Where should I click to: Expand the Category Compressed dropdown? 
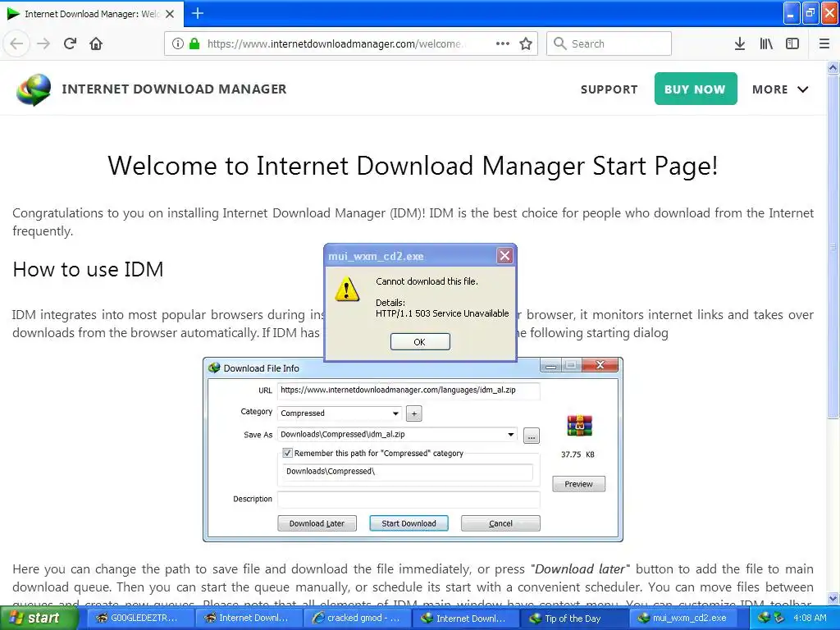(395, 413)
